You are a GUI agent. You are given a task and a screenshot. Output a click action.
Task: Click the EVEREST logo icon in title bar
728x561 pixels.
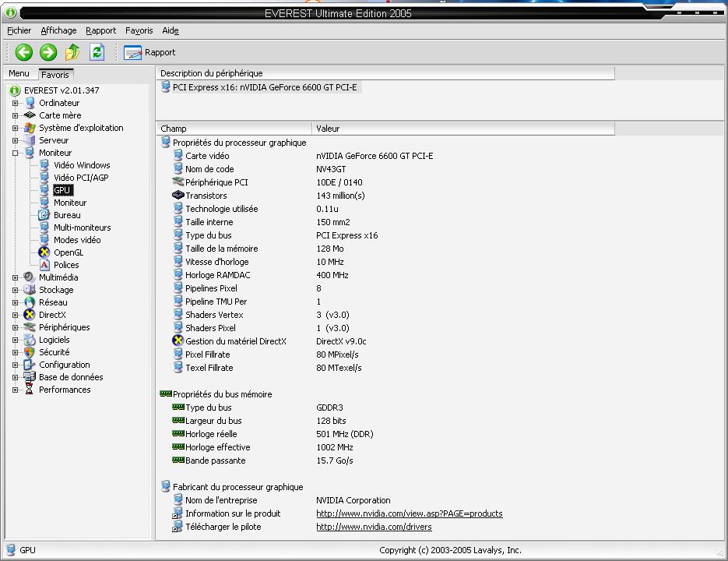click(x=11, y=12)
